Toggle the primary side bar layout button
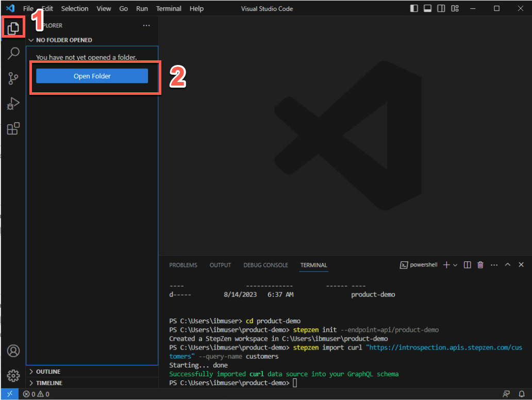Screen dimensions: 532x400 coord(414,8)
